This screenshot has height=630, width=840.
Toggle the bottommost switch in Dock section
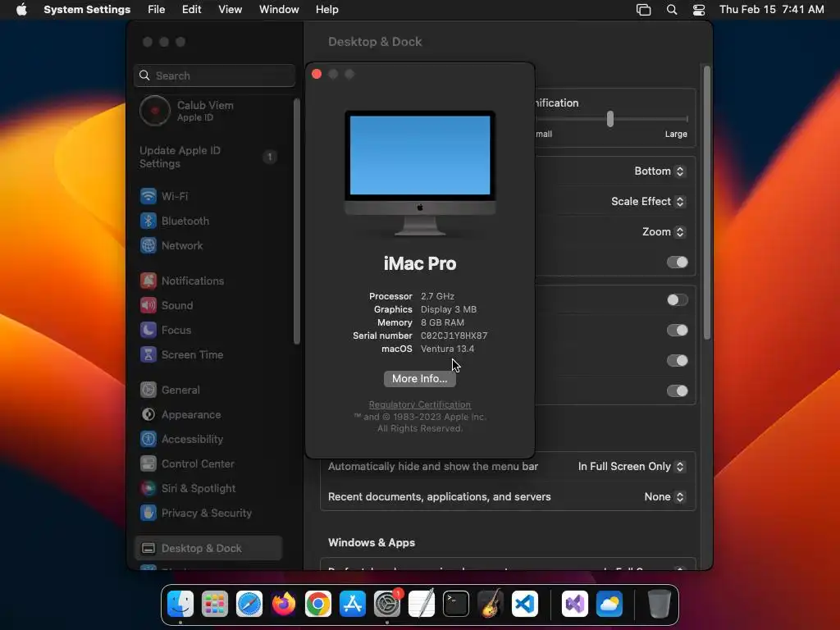pyautogui.click(x=677, y=391)
